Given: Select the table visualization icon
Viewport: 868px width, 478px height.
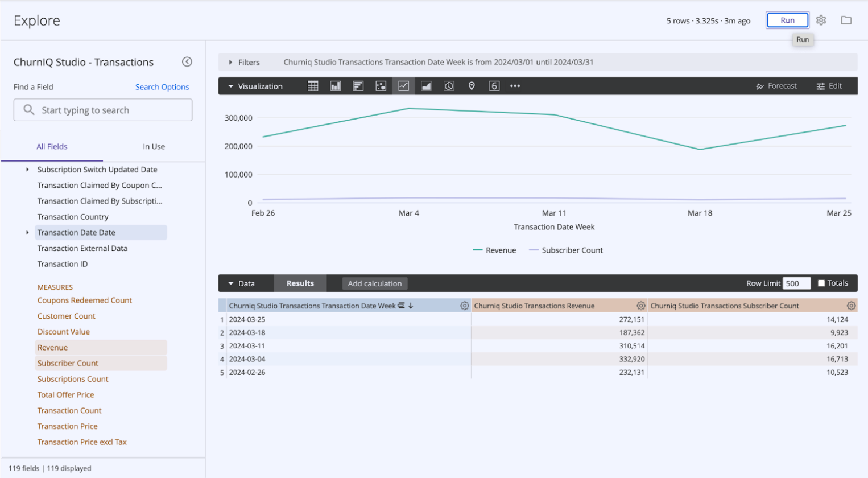Looking at the screenshot, I should coord(313,86).
